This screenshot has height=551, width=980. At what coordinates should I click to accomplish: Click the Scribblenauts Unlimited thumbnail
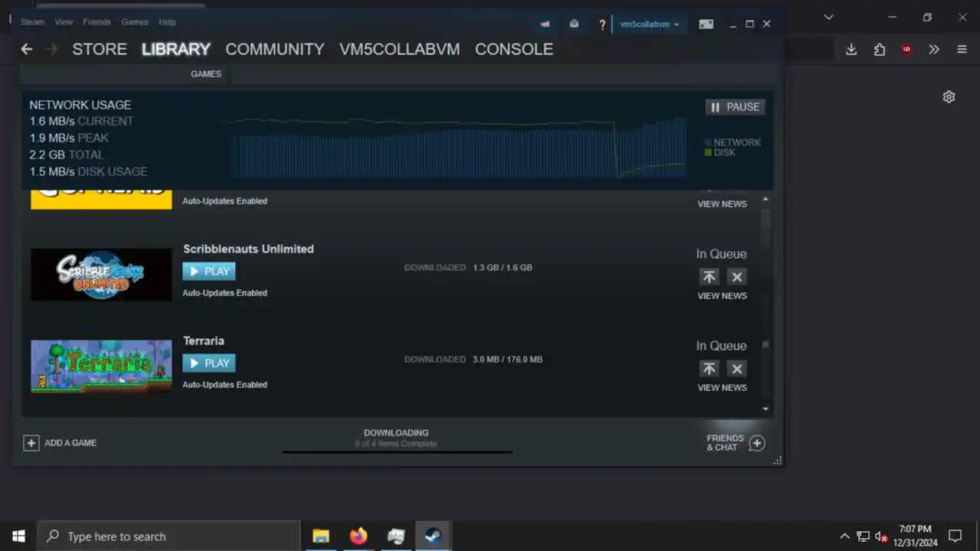tap(101, 274)
